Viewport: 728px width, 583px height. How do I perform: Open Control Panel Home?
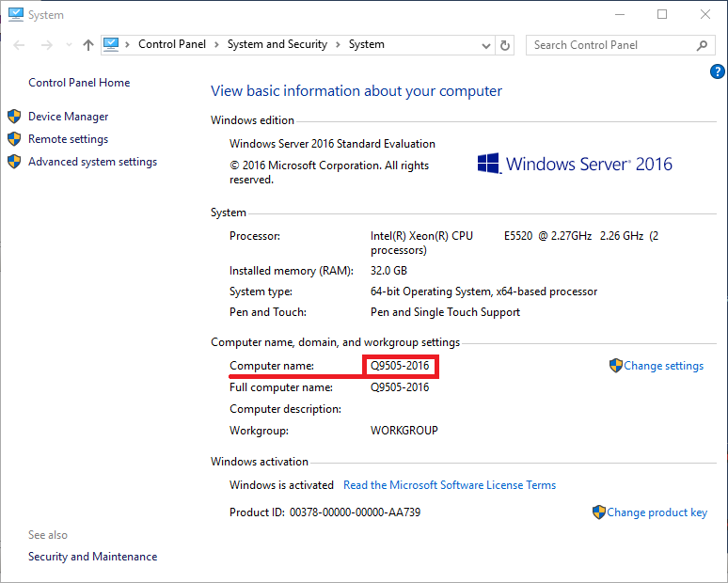point(79,83)
